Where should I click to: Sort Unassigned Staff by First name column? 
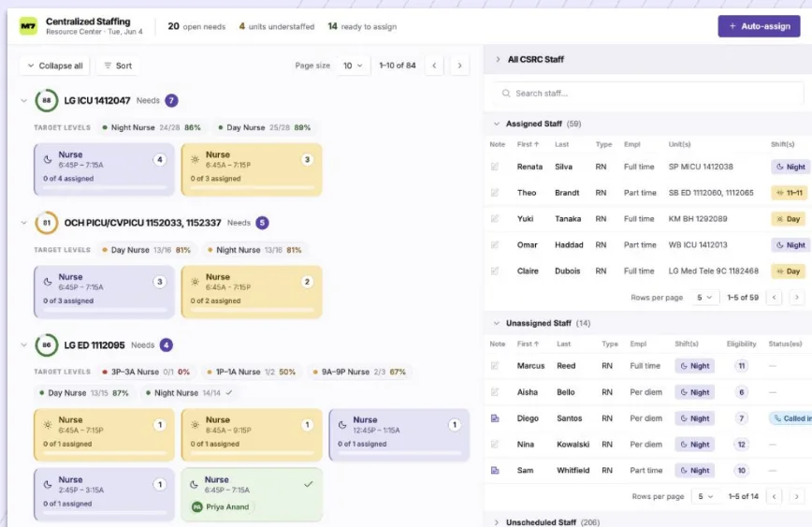pyautogui.click(x=528, y=344)
